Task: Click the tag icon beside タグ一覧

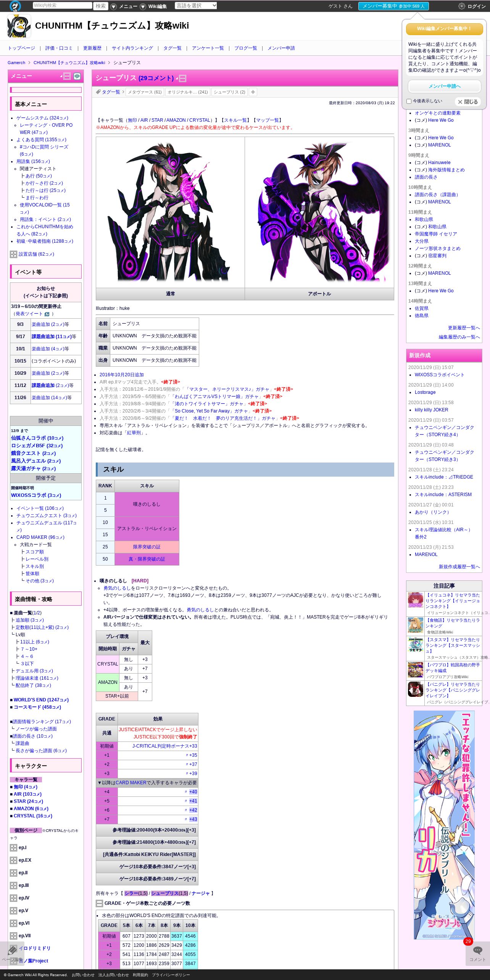Action: (98, 92)
